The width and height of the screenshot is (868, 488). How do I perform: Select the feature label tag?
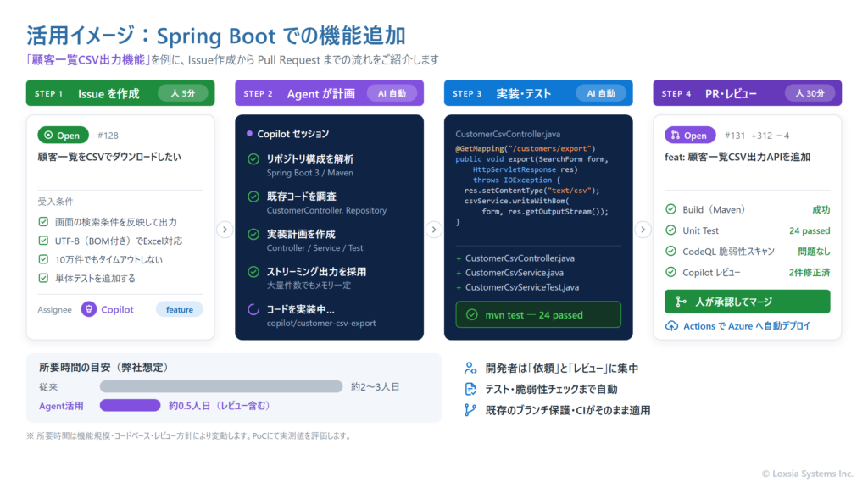point(180,309)
